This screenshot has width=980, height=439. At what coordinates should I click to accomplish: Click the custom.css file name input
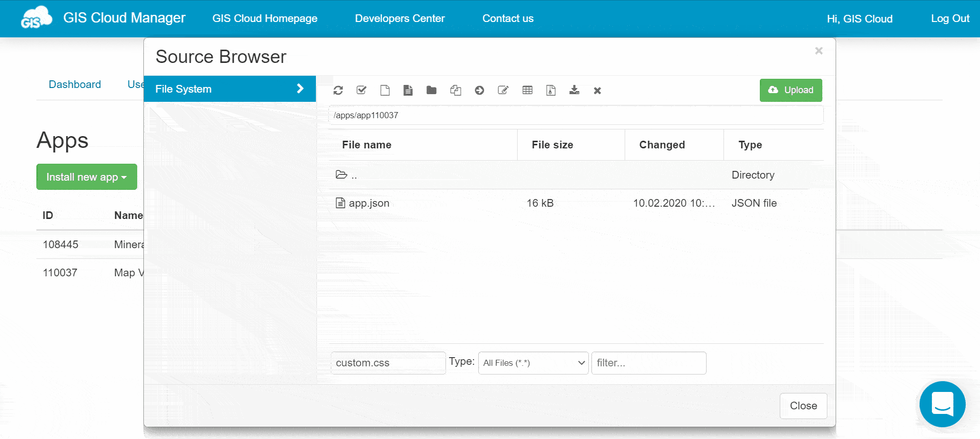388,363
